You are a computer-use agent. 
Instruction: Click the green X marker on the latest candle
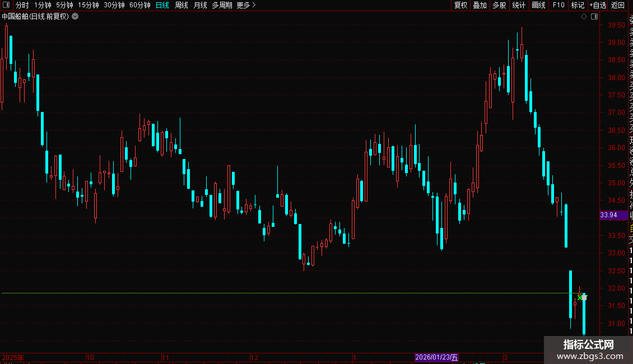point(580,298)
